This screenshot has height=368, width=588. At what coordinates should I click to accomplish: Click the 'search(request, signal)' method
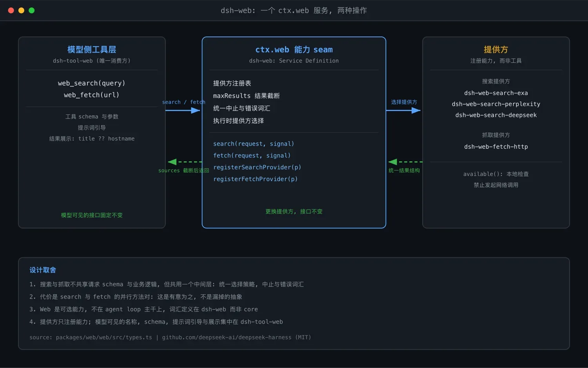(254, 144)
